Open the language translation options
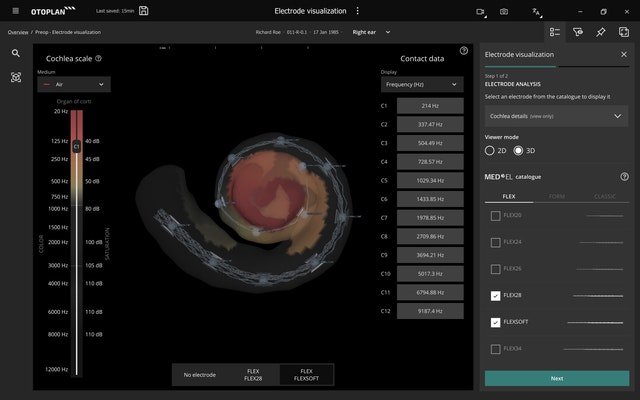 [x=537, y=11]
